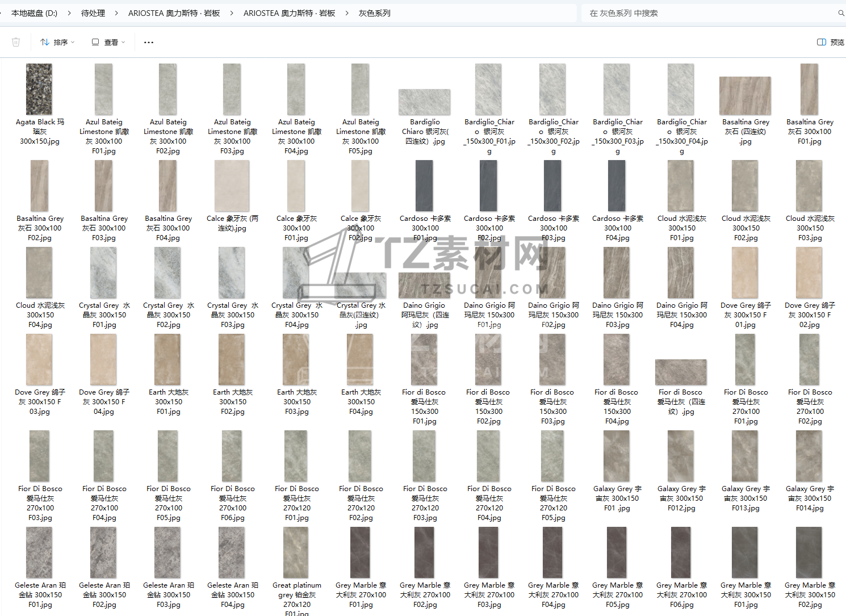Select Calce 象牙灰 (两连纹).jpg thumbnail
The image size is (846, 616).
pyautogui.click(x=232, y=186)
